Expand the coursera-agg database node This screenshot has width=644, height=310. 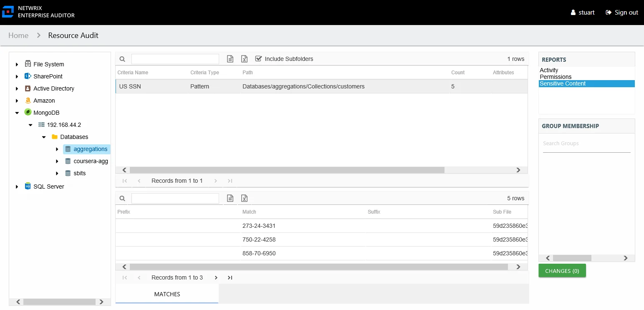coord(57,161)
